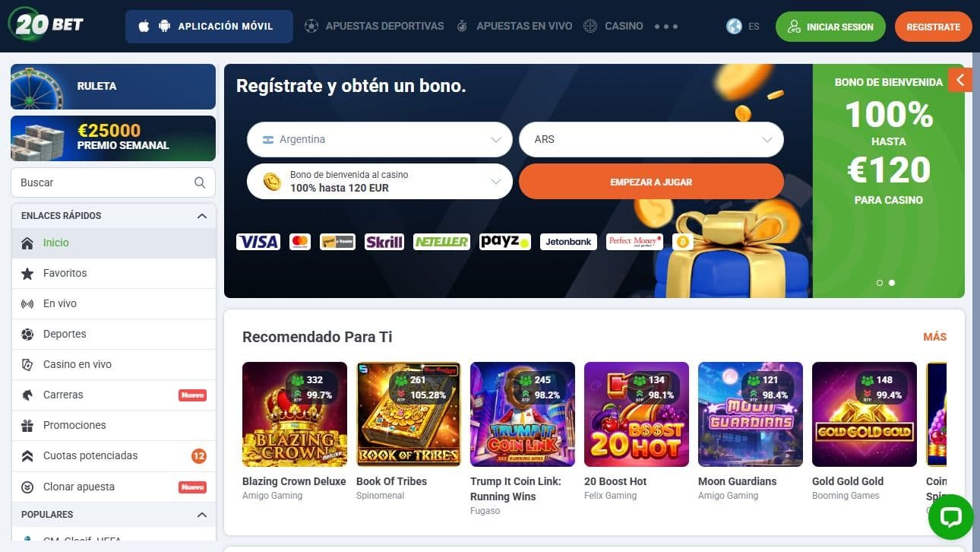This screenshot has height=552, width=980.
Task: Open the ARS currency dropdown
Action: pyautogui.click(x=651, y=140)
